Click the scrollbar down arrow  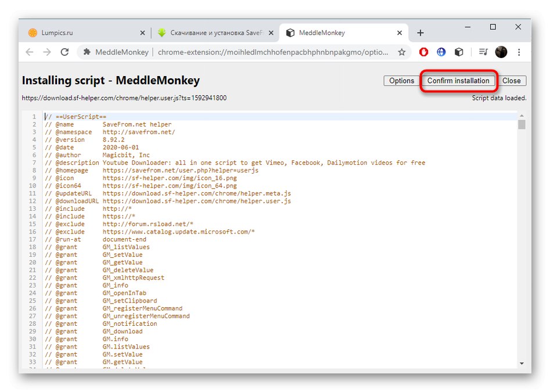pyautogui.click(x=522, y=364)
